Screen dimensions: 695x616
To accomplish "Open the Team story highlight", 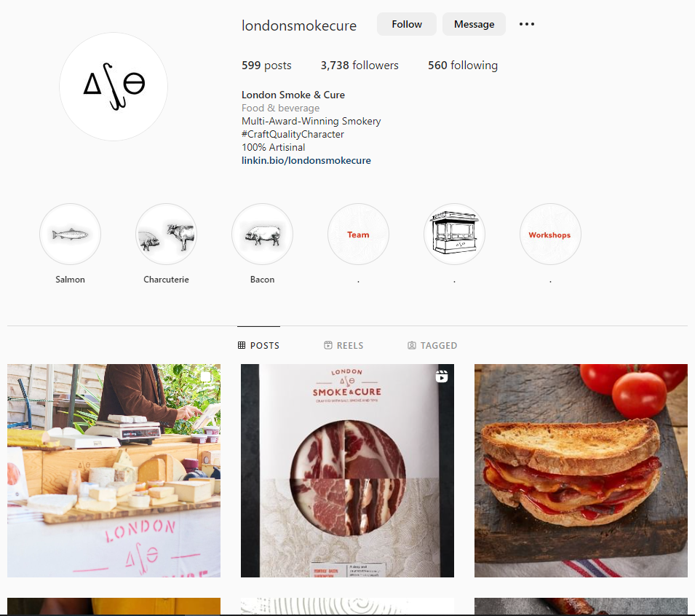I will tap(358, 234).
